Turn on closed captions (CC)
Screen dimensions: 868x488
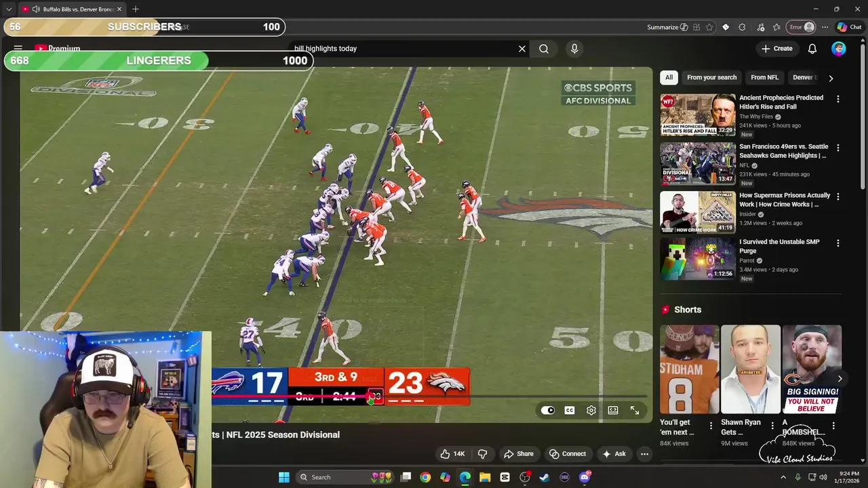pos(570,410)
